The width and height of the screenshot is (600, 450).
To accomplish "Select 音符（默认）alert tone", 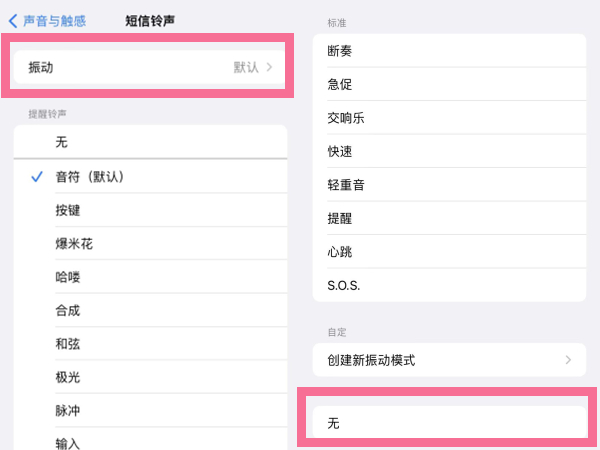I will tap(150, 176).
